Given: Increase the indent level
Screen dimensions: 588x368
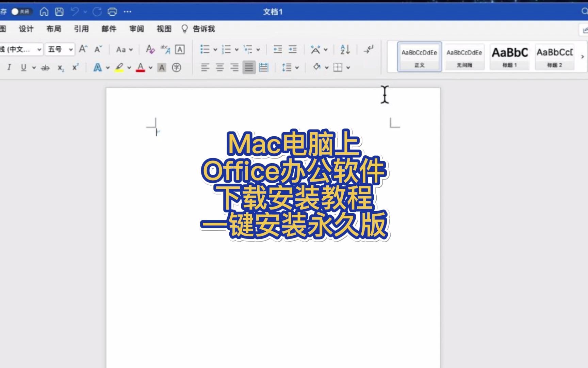Looking at the screenshot, I should (x=292, y=49).
